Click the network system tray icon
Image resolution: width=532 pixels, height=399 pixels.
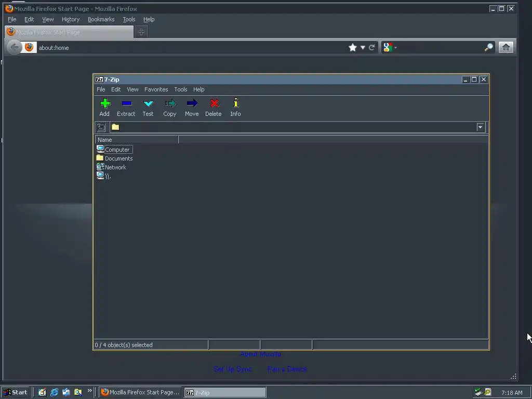(478, 392)
